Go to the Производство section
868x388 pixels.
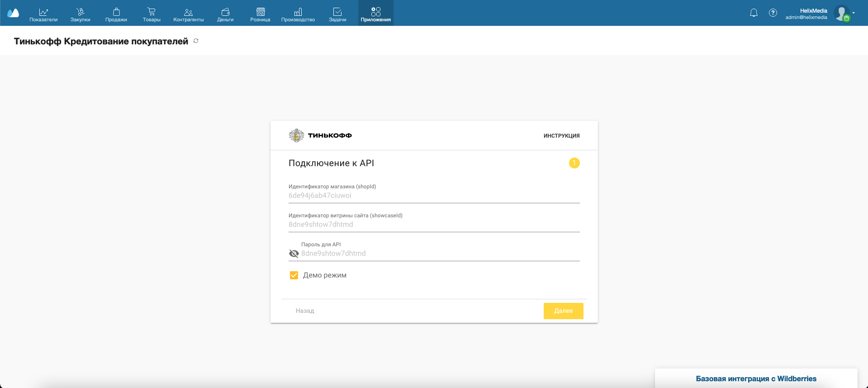pyautogui.click(x=298, y=14)
